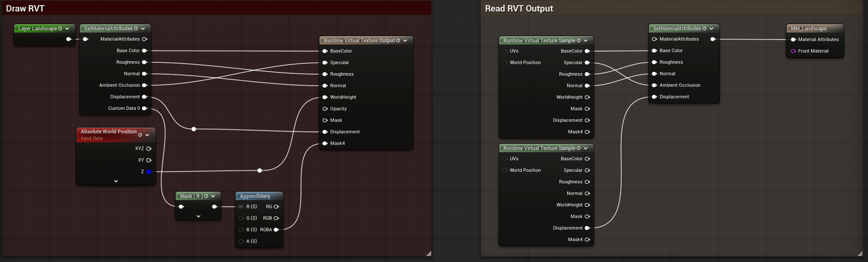Toggle preview icon on SetMaterialAttributes node title
The image size is (868, 262).
pos(705,29)
